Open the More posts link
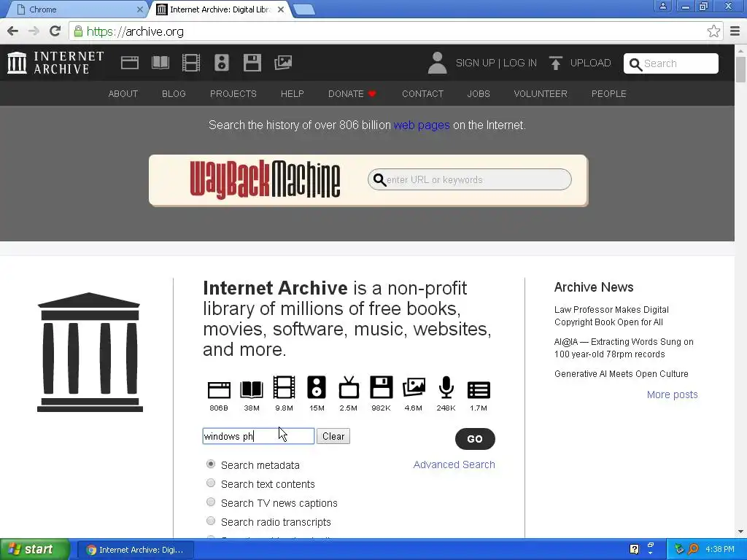This screenshot has width=747, height=560. point(672,394)
